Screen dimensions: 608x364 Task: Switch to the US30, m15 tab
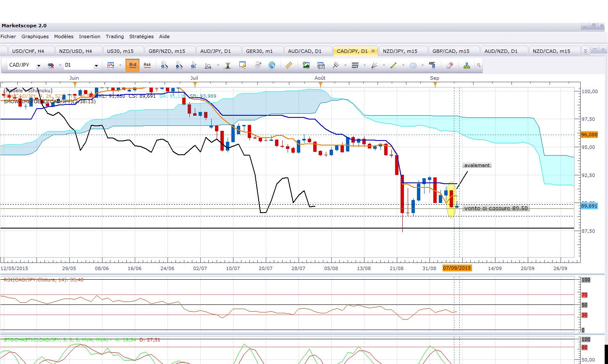[123, 51]
